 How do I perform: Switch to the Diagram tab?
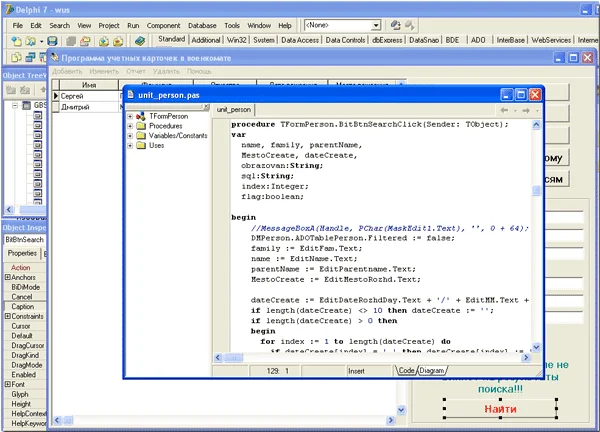(432, 370)
